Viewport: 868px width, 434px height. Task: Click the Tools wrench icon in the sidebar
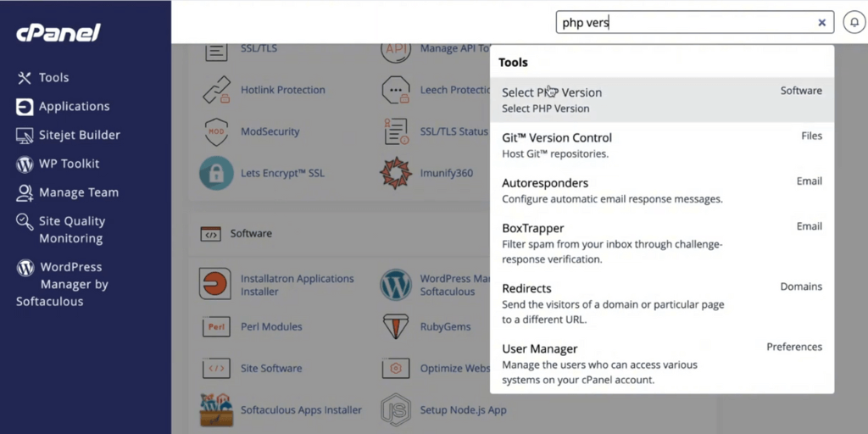[x=25, y=78]
